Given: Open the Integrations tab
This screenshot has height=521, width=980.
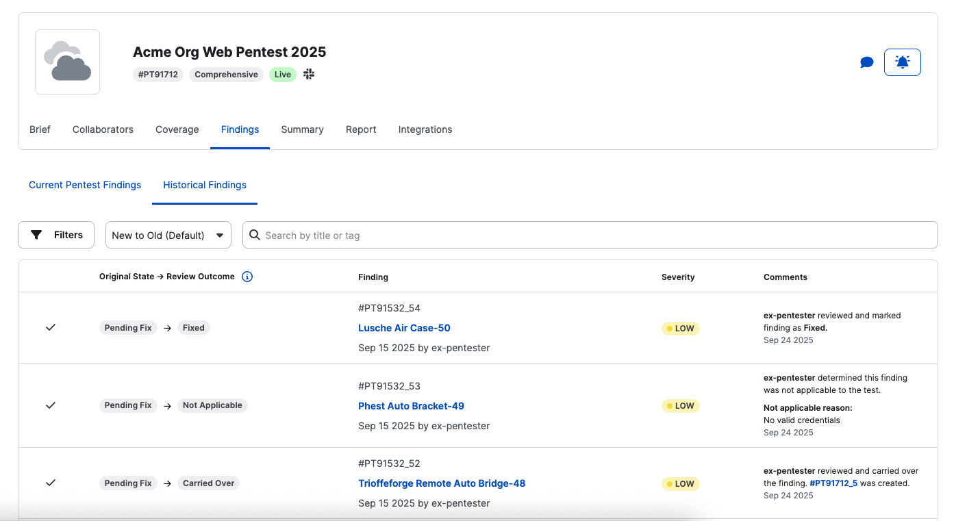Looking at the screenshot, I should coord(425,129).
